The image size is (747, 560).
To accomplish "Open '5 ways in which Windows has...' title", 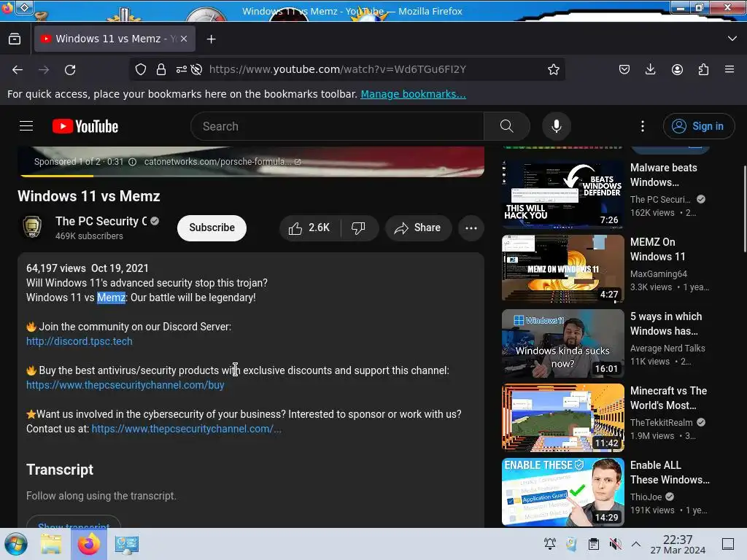I will (666, 324).
